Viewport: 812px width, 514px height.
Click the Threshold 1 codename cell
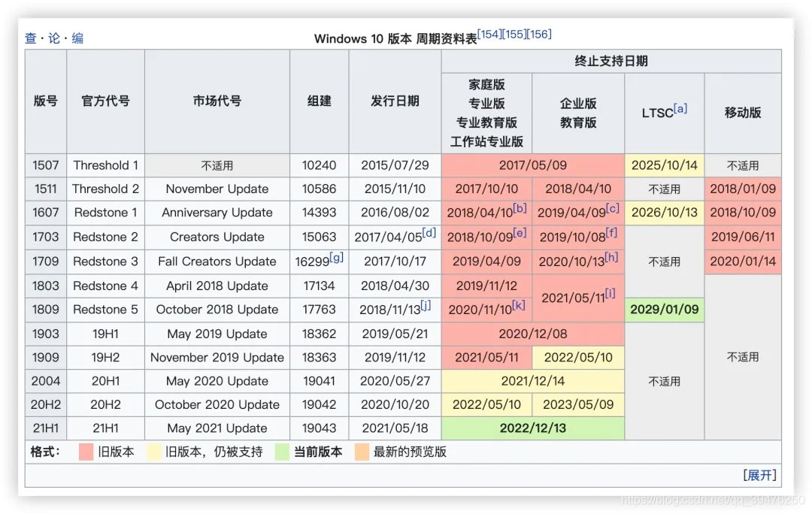pos(106,165)
